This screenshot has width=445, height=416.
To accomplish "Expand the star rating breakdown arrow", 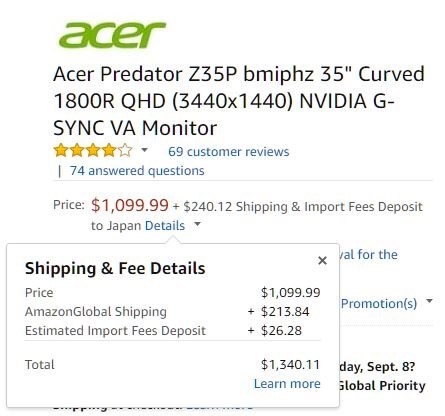I will [x=144, y=150].
